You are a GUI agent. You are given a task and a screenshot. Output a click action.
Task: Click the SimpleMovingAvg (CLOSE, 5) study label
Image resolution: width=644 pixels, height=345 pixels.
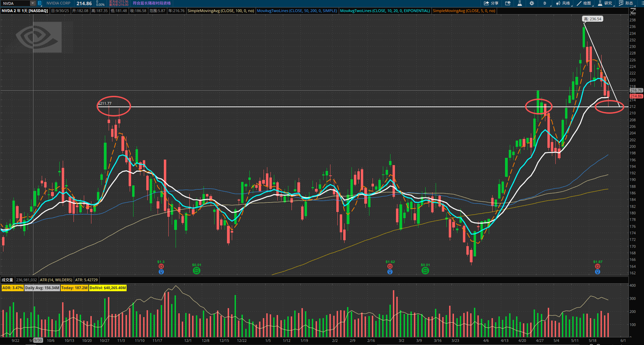(x=464, y=11)
